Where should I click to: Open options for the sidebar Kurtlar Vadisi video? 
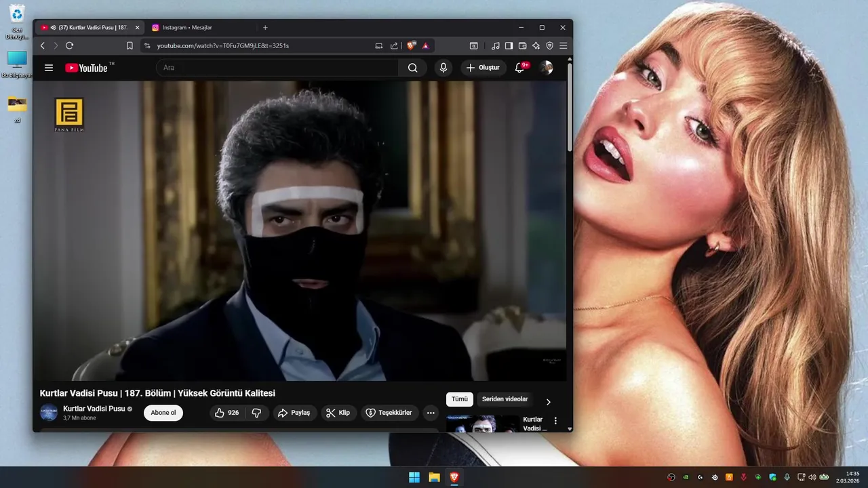pos(555,421)
